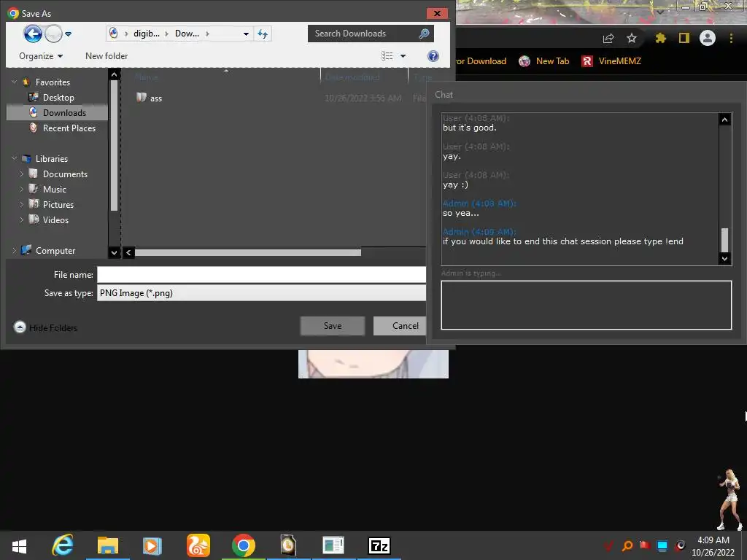Screen dimensions: 747x560
Task: Open the media player taskbar icon
Action: pos(152,545)
